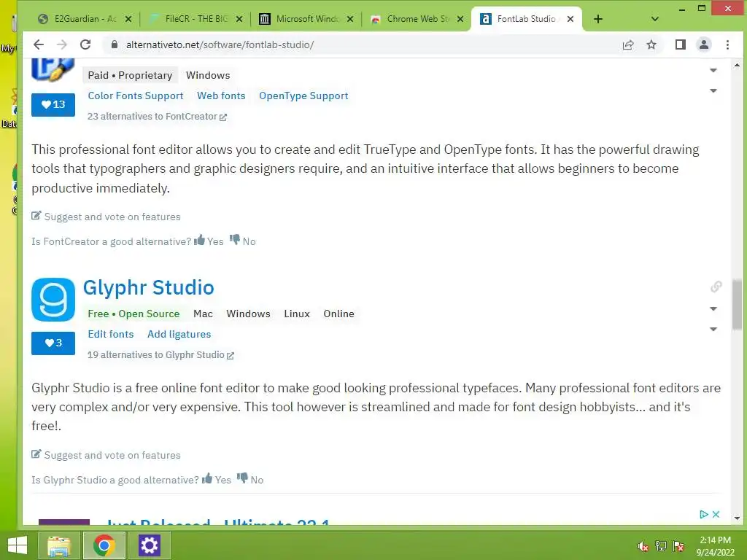Open the side panel icon
The width and height of the screenshot is (747, 560).
point(681,44)
